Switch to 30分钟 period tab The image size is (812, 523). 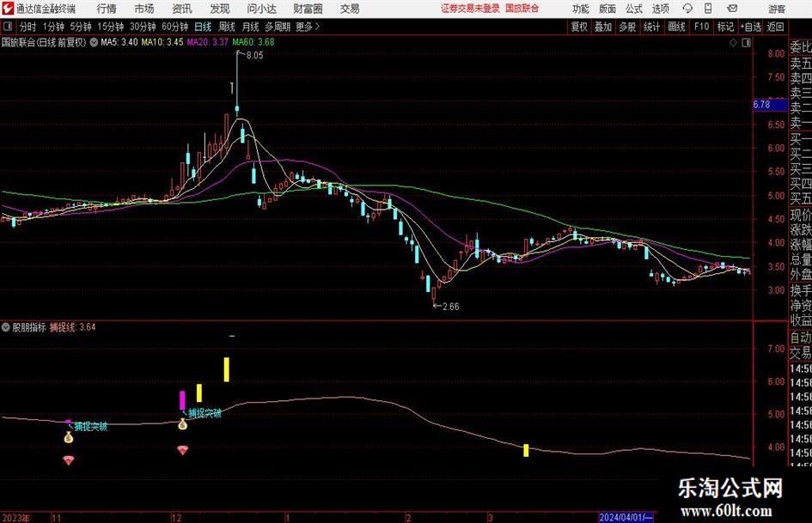pos(143,27)
